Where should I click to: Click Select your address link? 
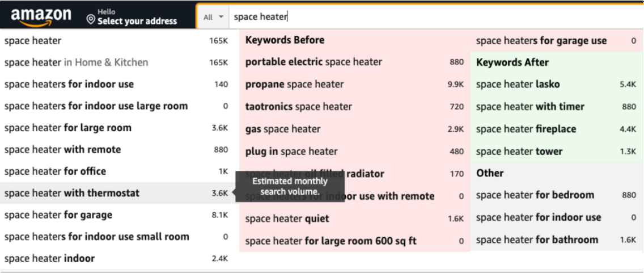[137, 21]
